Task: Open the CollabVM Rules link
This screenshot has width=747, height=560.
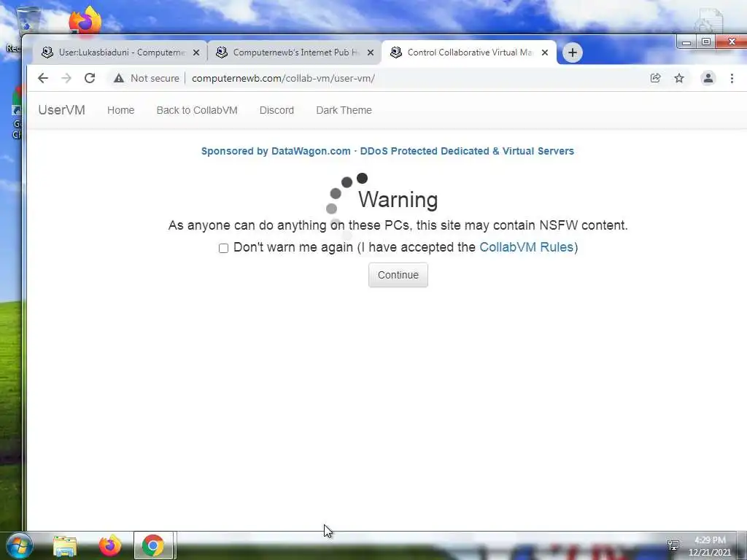Action: pos(527,247)
